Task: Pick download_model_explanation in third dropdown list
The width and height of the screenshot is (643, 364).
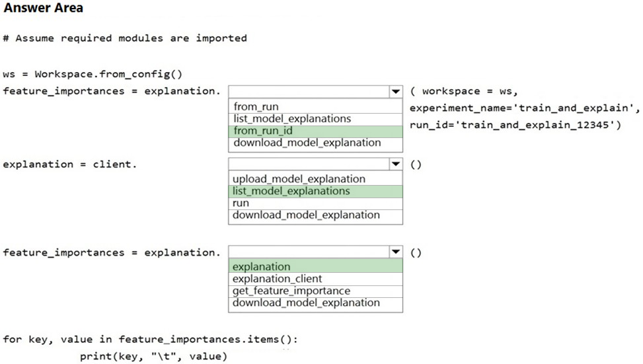Action: click(315, 303)
